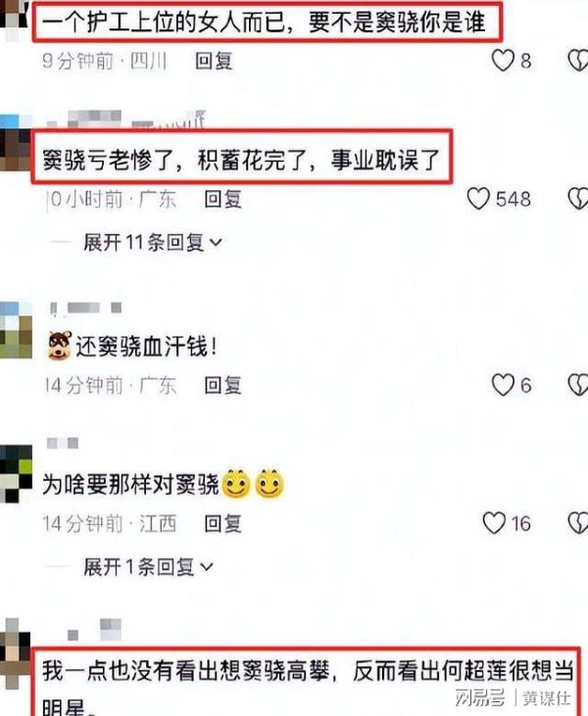Open avatar of the 为啥要那样对窦骁 commenter
The width and height of the screenshot is (588, 716).
click(16, 473)
